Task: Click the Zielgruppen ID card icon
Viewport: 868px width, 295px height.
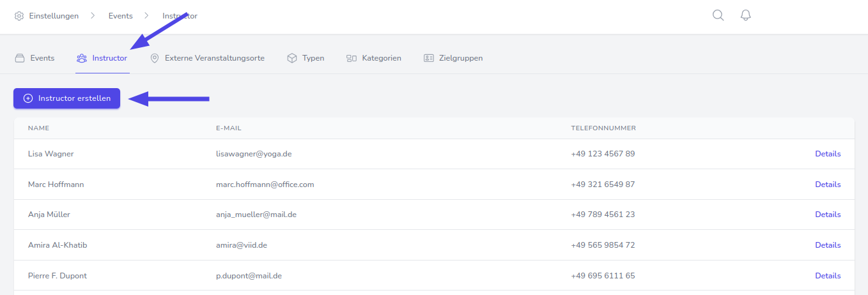Action: pos(429,58)
